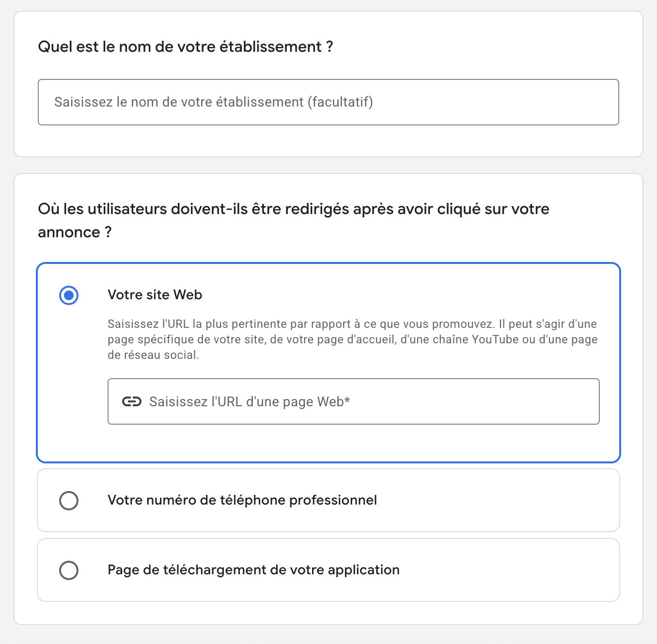Click "annonce ?" on the heading's second line
The height and width of the screenshot is (644, 657).
click(x=75, y=232)
